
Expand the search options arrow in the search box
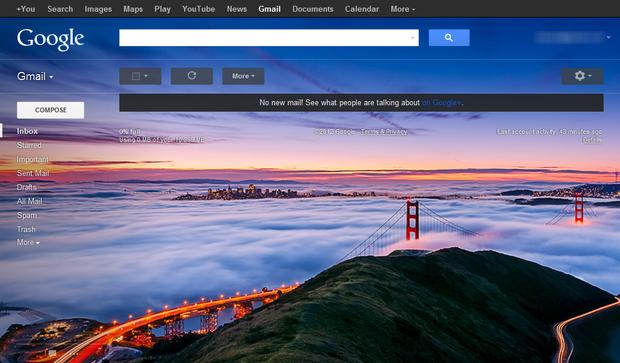pos(412,38)
